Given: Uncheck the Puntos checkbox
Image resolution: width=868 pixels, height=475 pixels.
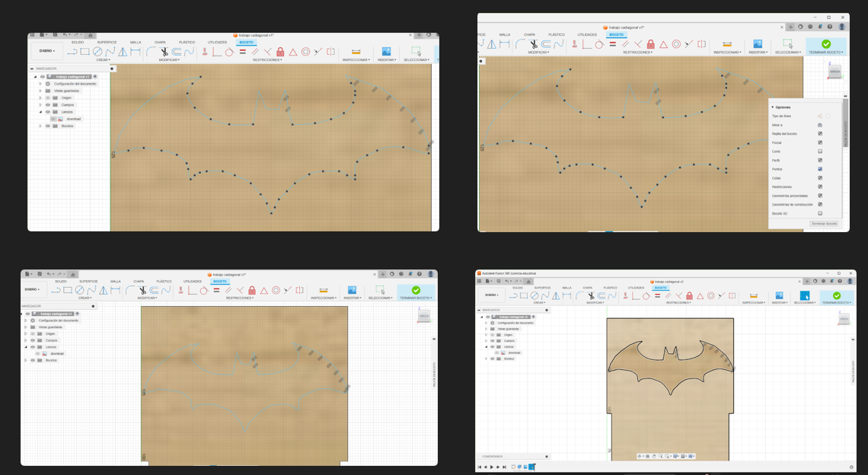Looking at the screenshot, I should pos(820,169).
